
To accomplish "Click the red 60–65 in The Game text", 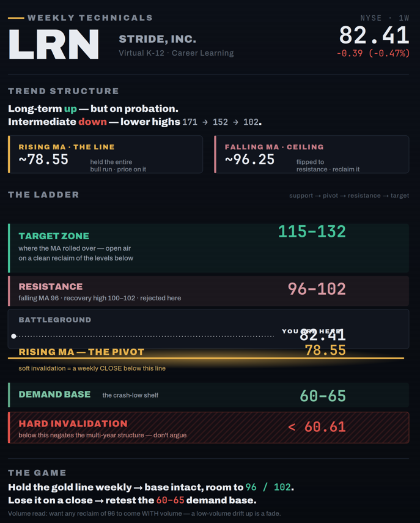I will (x=170, y=500).
